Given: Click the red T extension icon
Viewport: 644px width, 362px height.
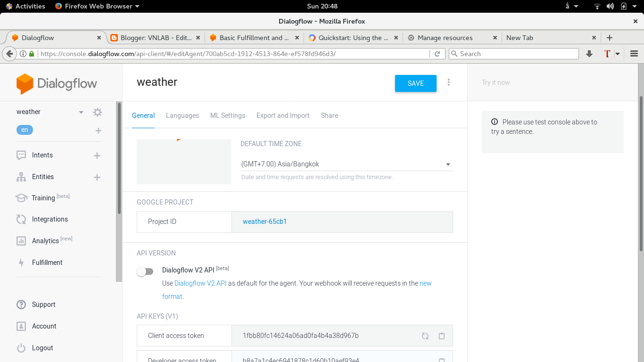Looking at the screenshot, I should pyautogui.click(x=607, y=54).
